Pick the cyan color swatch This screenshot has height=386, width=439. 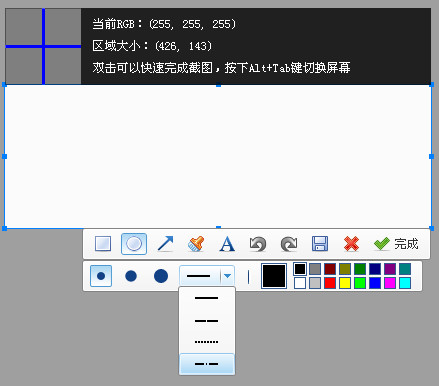click(x=405, y=283)
